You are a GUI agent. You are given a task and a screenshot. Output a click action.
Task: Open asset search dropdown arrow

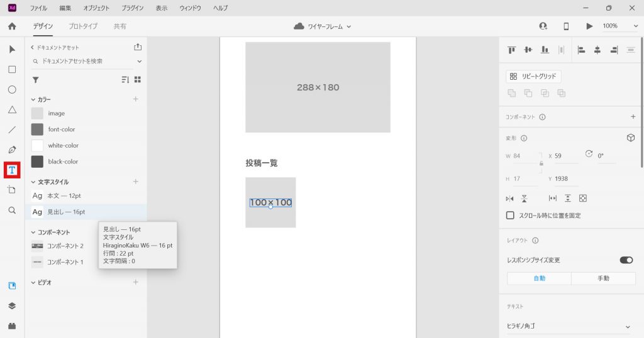pyautogui.click(x=140, y=61)
